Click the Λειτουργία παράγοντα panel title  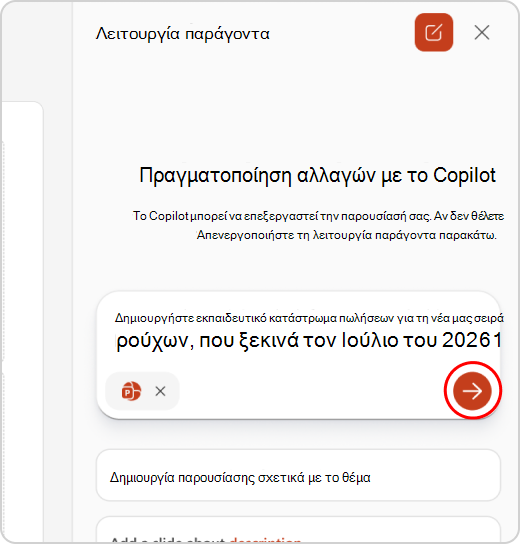point(182,34)
